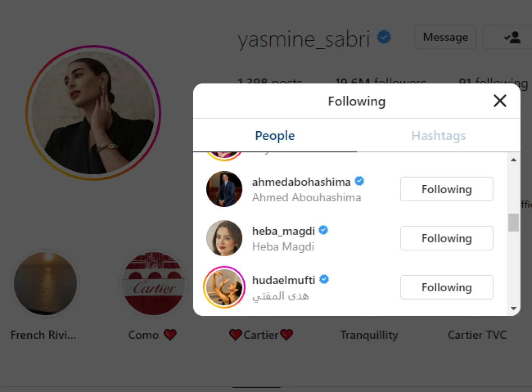The width and height of the screenshot is (532, 392).
Task: Close the Following dialog with X
Action: point(500,101)
